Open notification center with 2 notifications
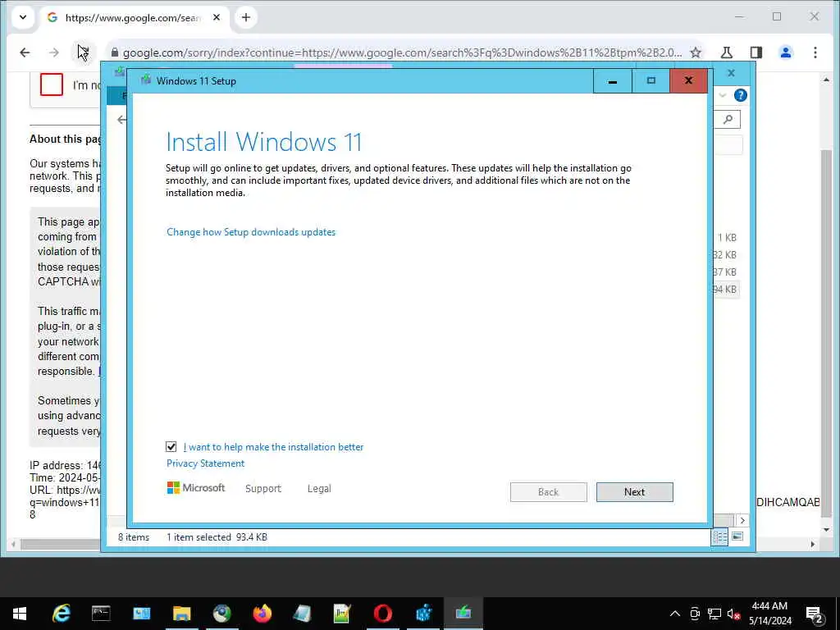The width and height of the screenshot is (840, 630). (815, 615)
